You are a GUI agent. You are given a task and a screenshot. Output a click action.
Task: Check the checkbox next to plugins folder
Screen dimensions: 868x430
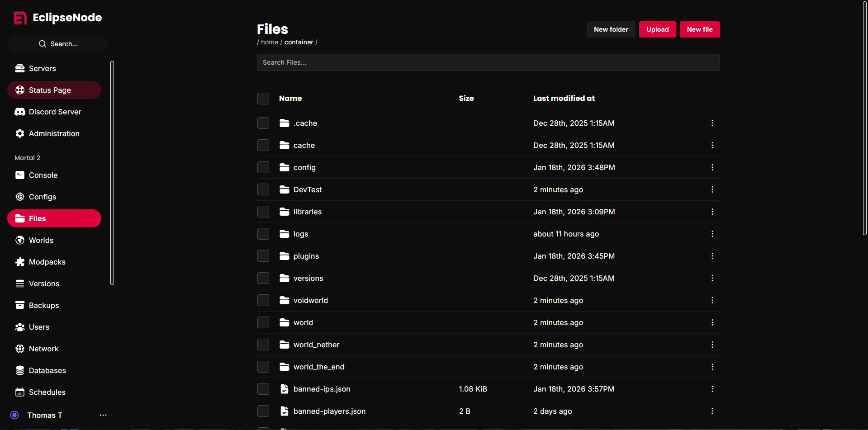click(263, 256)
